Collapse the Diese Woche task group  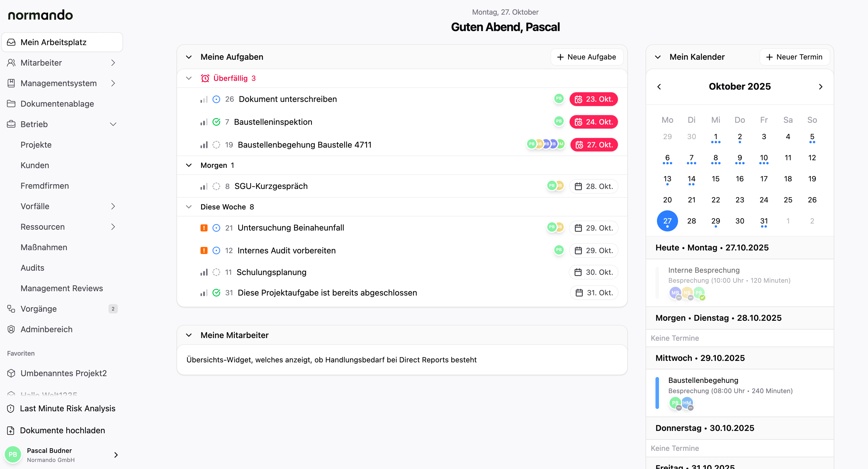(x=189, y=207)
